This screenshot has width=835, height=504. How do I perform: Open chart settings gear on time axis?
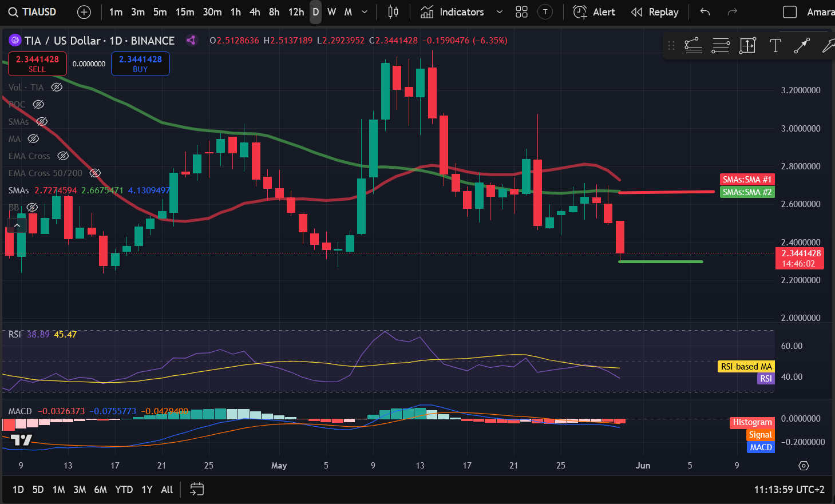pyautogui.click(x=804, y=466)
